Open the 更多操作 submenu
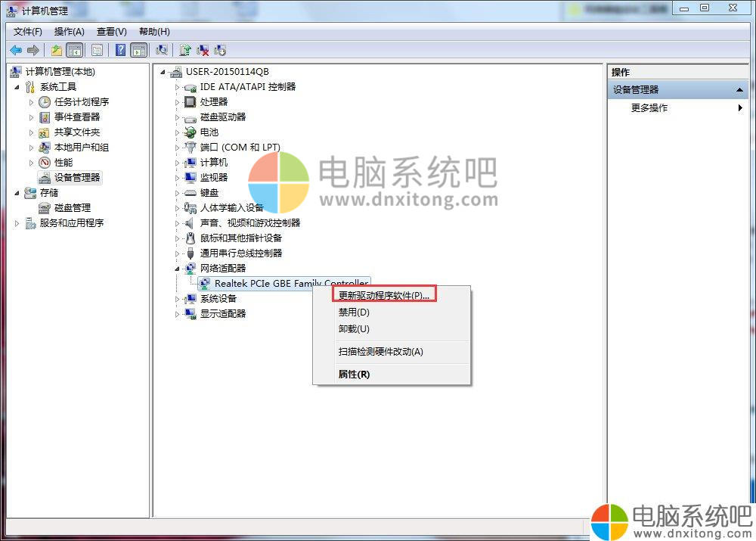The width and height of the screenshot is (756, 541). coord(680,107)
